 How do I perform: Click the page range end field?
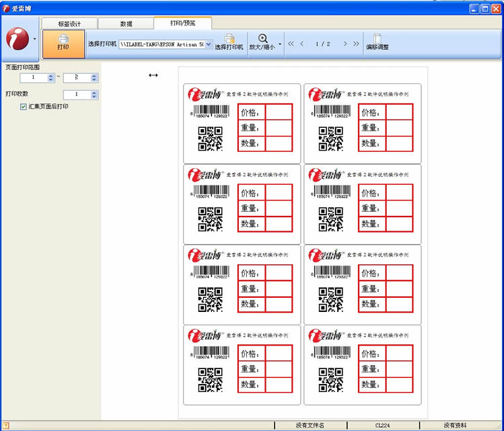[77, 78]
